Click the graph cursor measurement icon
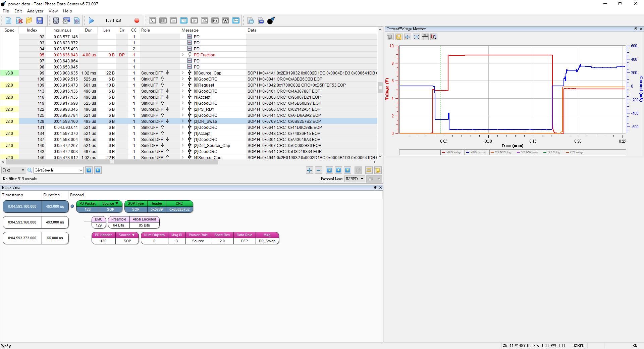The height and width of the screenshot is (349, 644). [425, 37]
